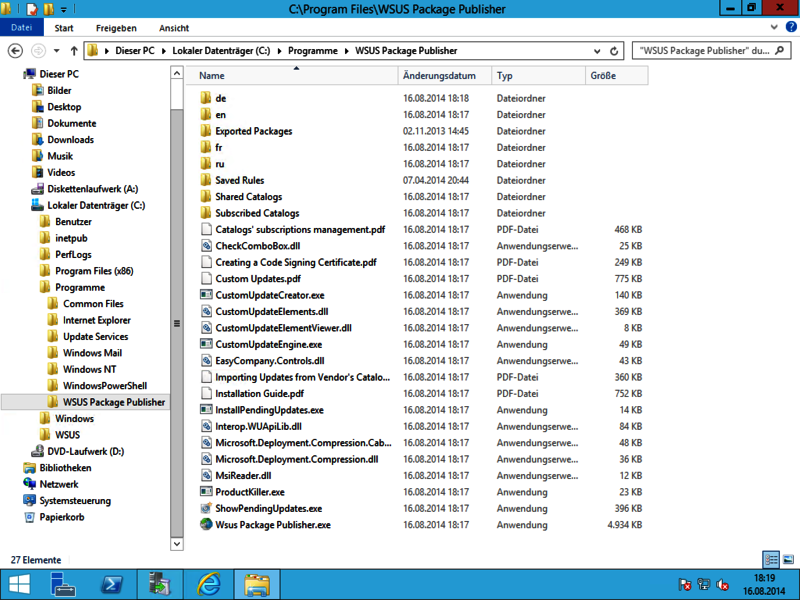This screenshot has width=800, height=600.
Task: Expand the ribbon with the chevron
Action: pyautogui.click(x=774, y=27)
